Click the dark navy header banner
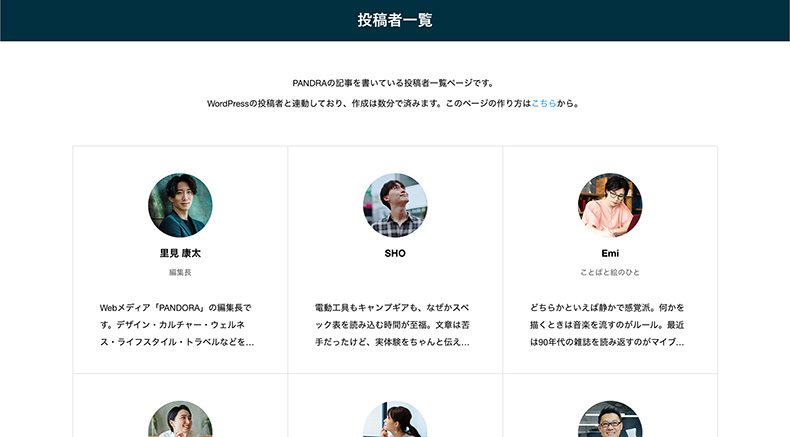This screenshot has height=437, width=790. pos(150,20)
